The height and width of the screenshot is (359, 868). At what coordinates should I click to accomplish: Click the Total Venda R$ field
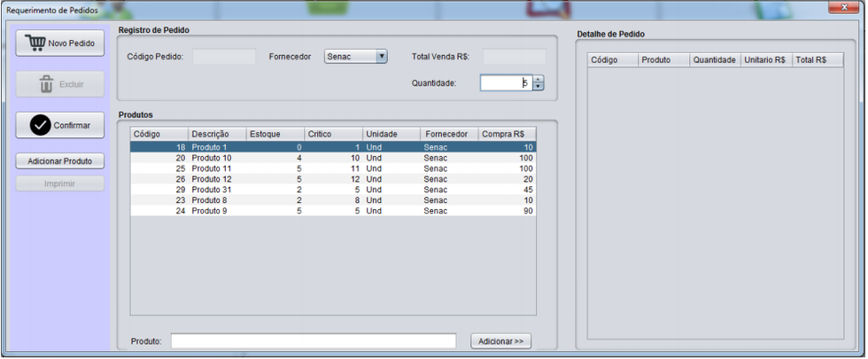click(x=515, y=57)
